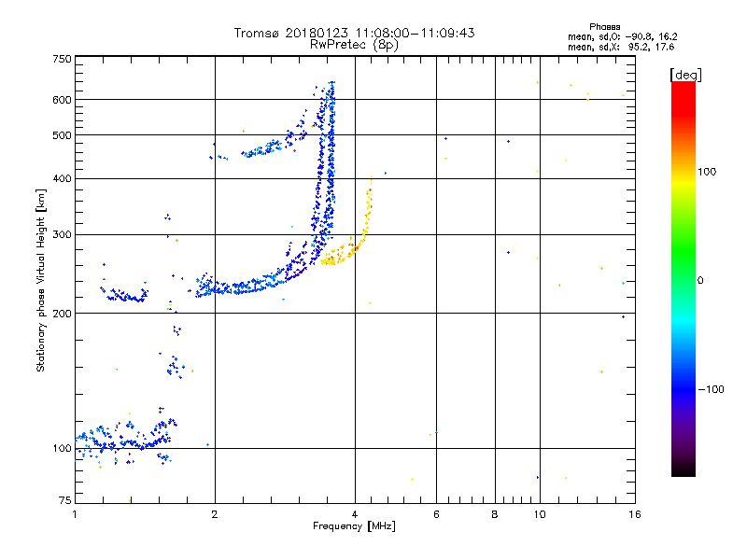
Task: Click the x-axis tick label '8'
Action: 495,514
